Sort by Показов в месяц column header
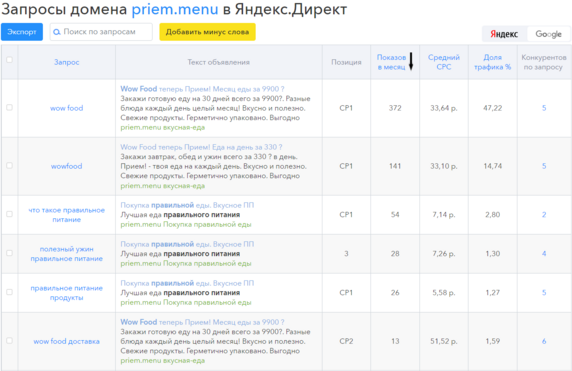Viewport: 572px width, 371px height. tap(391, 62)
